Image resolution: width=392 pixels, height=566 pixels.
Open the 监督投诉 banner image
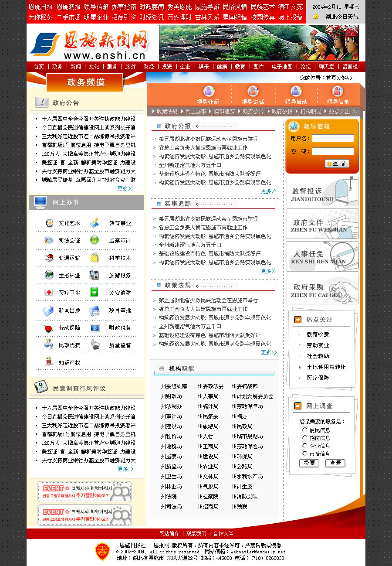click(x=322, y=191)
